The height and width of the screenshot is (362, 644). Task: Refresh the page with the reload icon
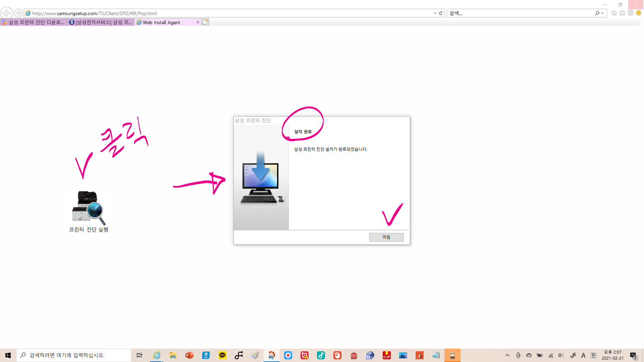[x=441, y=13]
